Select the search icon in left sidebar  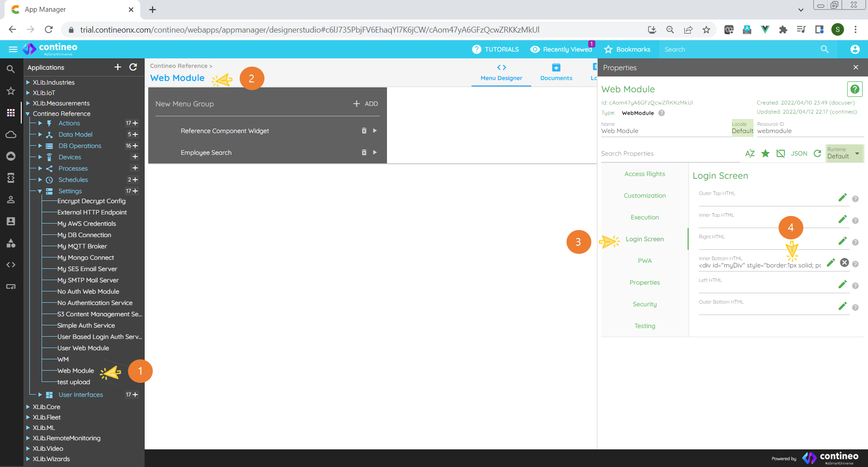click(x=11, y=69)
